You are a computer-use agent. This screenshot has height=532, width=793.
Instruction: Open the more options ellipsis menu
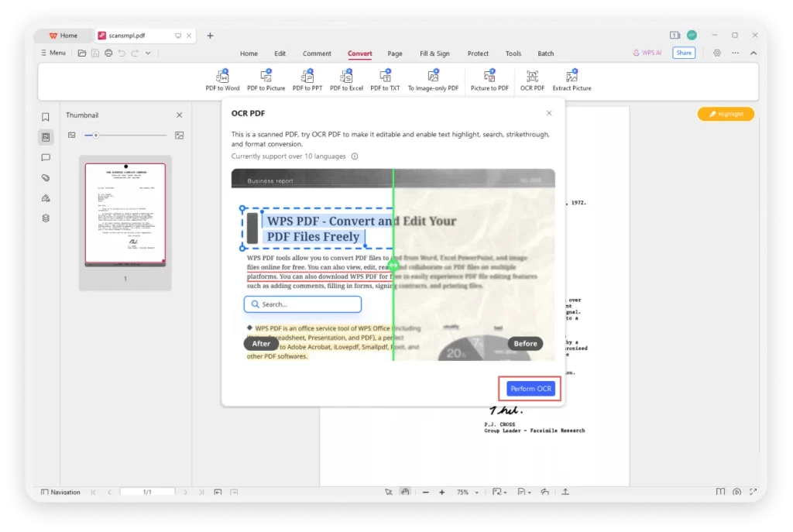[x=736, y=53]
